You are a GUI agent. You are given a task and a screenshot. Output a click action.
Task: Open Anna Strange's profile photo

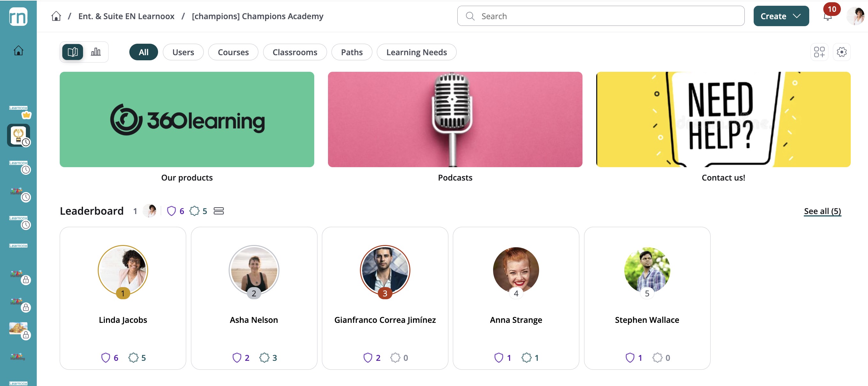click(x=516, y=270)
